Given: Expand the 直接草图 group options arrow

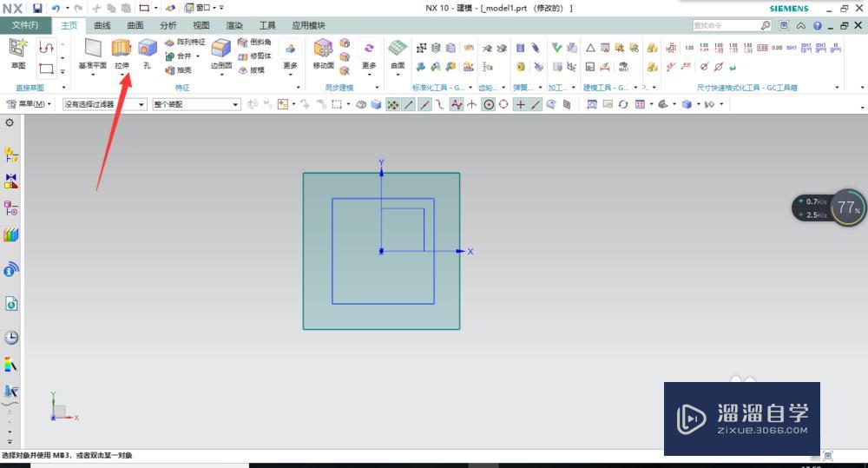Looking at the screenshot, I should coord(63,87).
